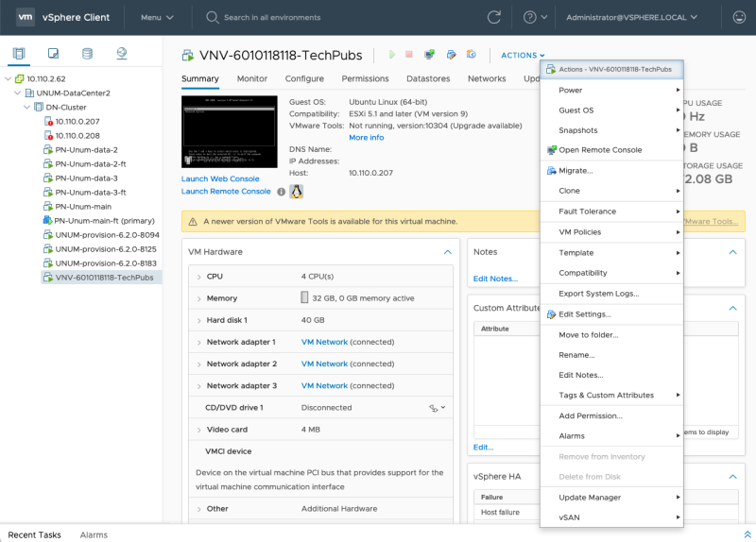This screenshot has height=542, width=756.
Task: Click the vm logo in header
Action: click(26, 17)
